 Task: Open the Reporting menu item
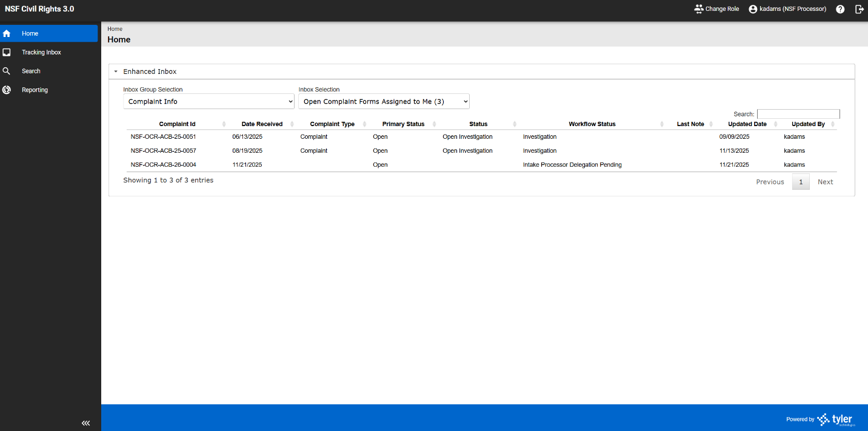click(35, 90)
